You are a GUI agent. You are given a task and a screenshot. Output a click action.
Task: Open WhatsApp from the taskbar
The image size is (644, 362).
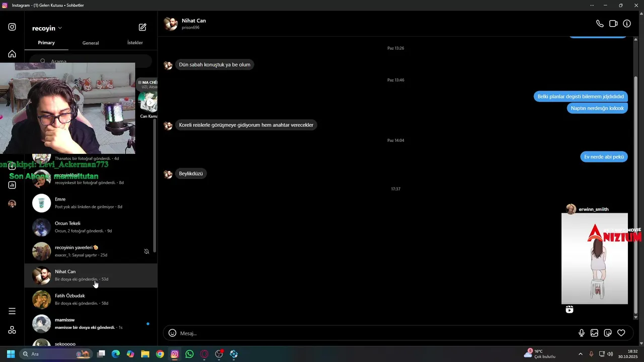click(189, 354)
